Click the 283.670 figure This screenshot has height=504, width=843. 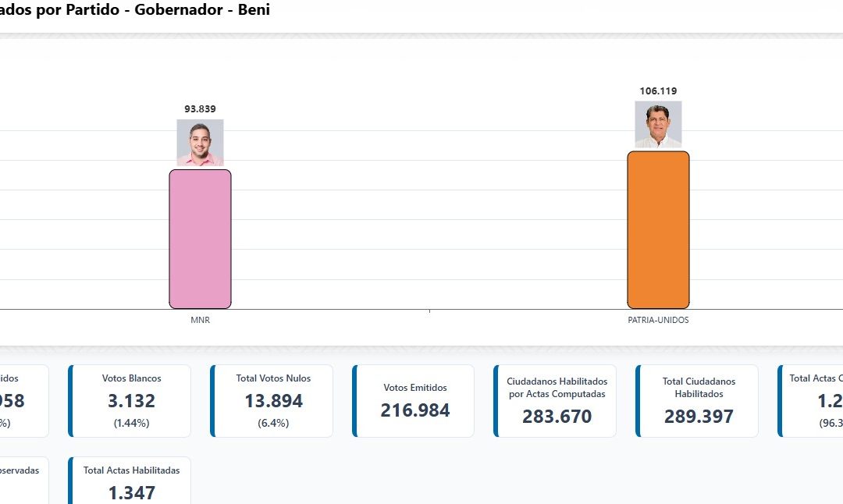[x=557, y=417]
